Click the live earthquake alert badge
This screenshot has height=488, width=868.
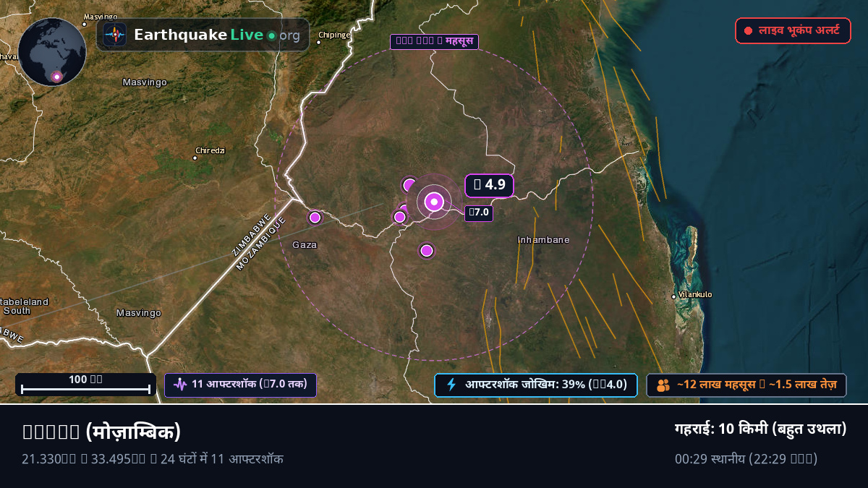tap(793, 31)
